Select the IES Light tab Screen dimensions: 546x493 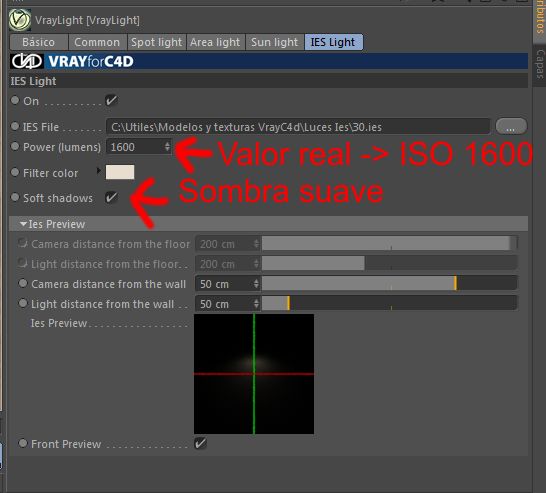[333, 42]
